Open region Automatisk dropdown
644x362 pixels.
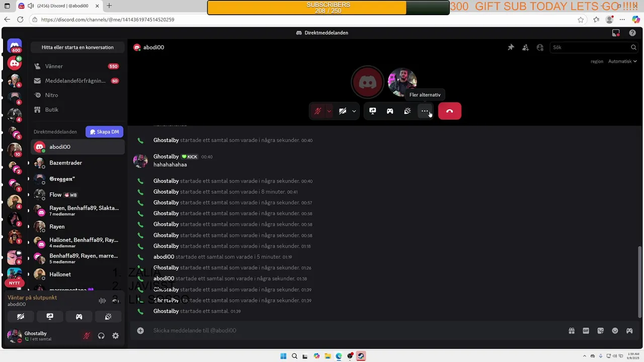(x=622, y=61)
